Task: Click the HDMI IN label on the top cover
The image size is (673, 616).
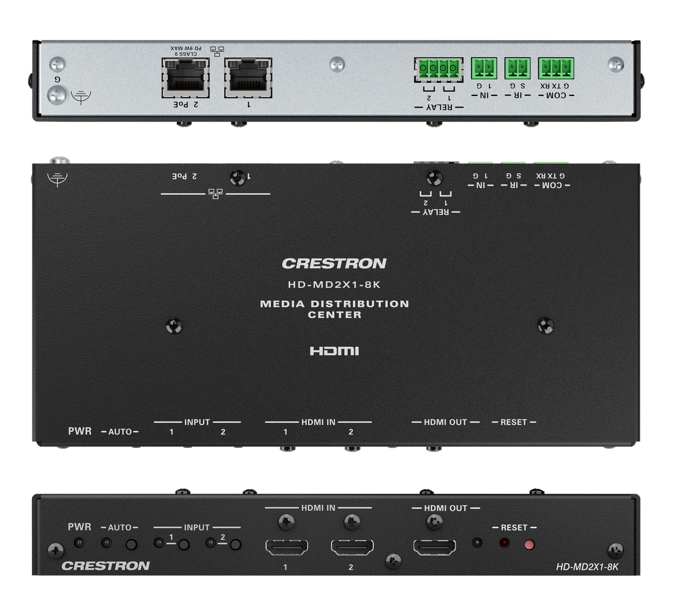Action: click(318, 422)
